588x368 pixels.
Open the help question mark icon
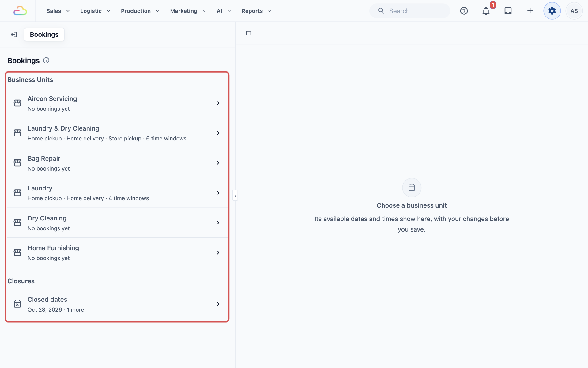[464, 11]
